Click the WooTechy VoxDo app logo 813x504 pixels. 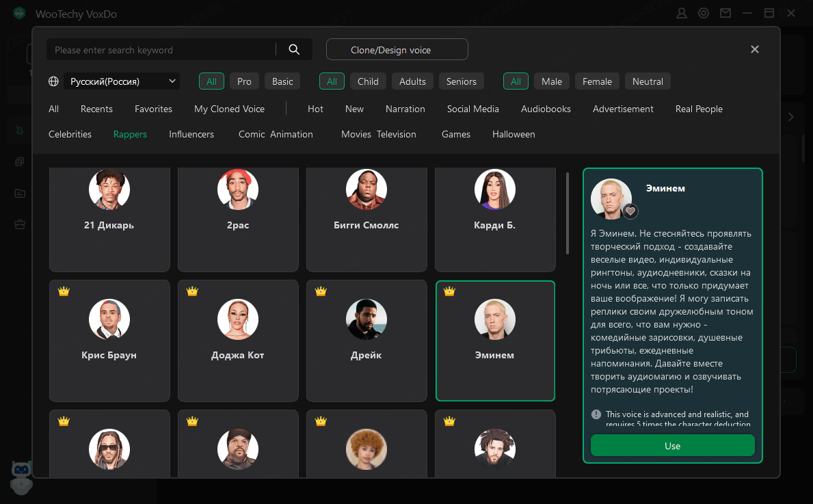pyautogui.click(x=19, y=13)
